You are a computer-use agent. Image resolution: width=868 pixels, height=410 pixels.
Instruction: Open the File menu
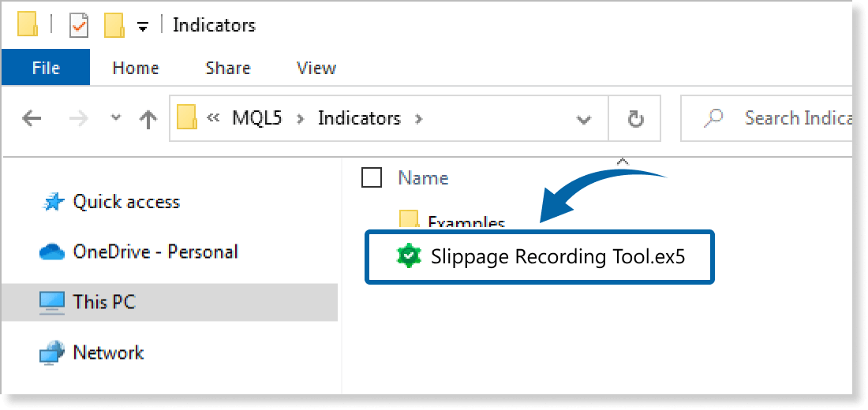[46, 69]
